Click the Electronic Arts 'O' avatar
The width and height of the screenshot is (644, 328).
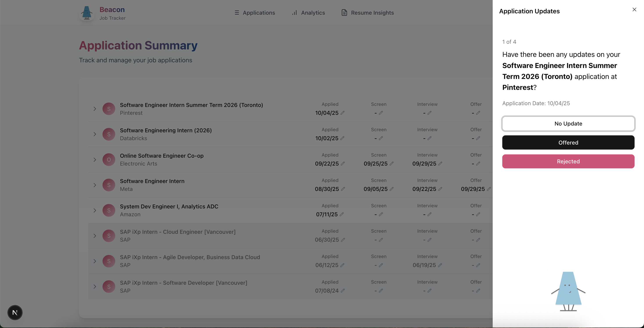click(x=109, y=160)
